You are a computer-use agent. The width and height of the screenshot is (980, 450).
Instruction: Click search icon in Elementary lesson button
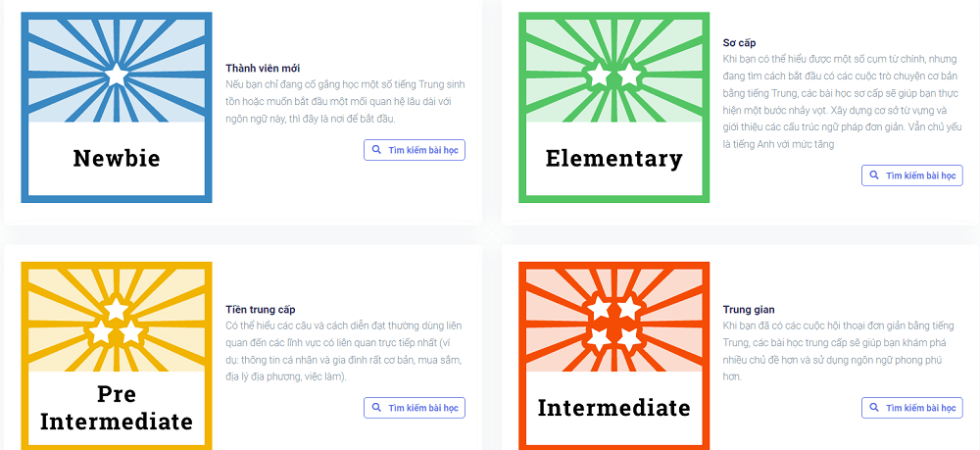click(874, 175)
